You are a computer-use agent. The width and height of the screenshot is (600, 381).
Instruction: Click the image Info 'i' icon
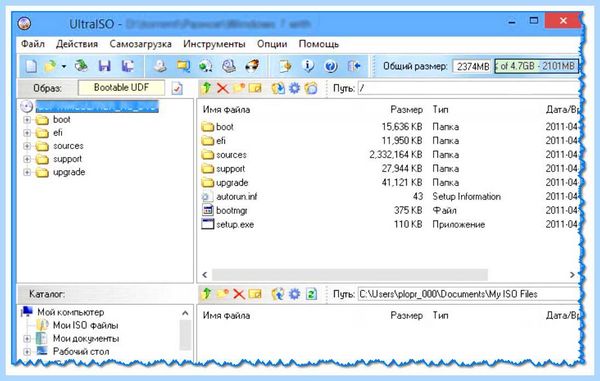308,66
